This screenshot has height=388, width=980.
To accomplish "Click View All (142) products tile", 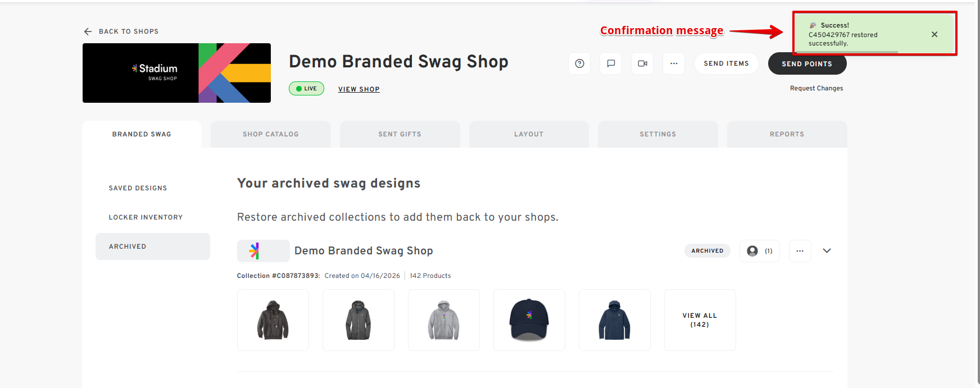I will tap(700, 320).
